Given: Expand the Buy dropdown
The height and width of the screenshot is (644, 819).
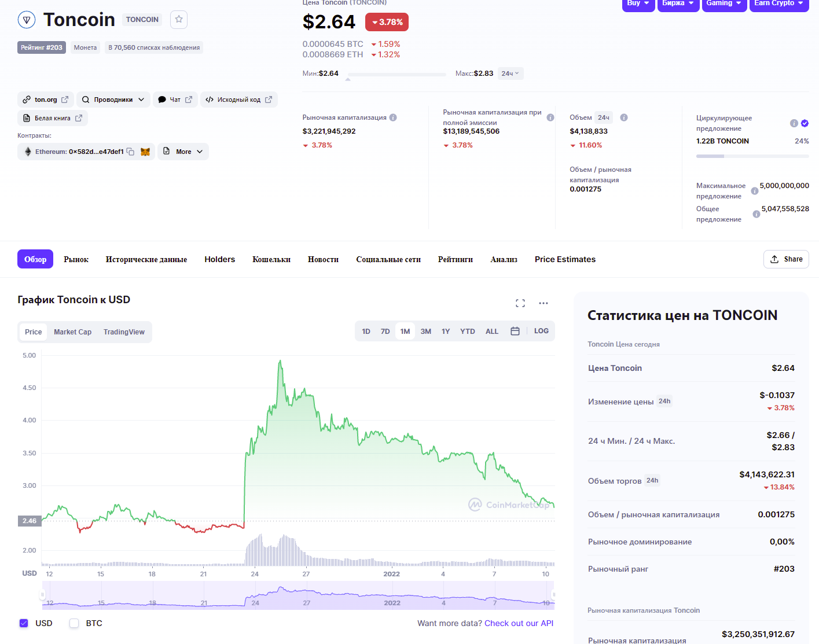Looking at the screenshot, I should coord(638,3).
